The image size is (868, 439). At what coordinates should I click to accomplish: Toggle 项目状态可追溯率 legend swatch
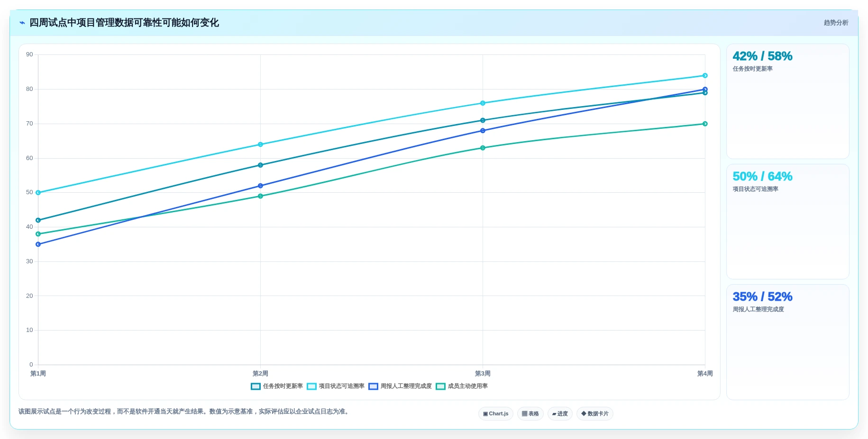pos(311,386)
